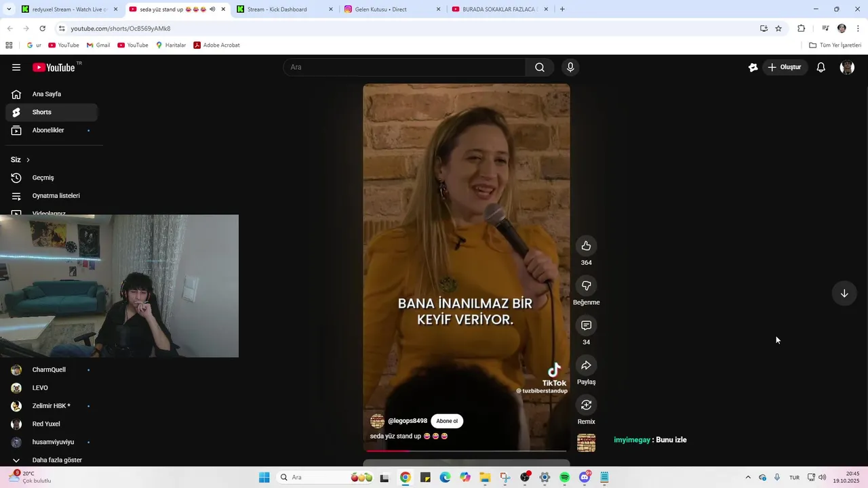The height and width of the screenshot is (488, 868).
Task: Open Chrome media controls icon
Action: (825, 28)
